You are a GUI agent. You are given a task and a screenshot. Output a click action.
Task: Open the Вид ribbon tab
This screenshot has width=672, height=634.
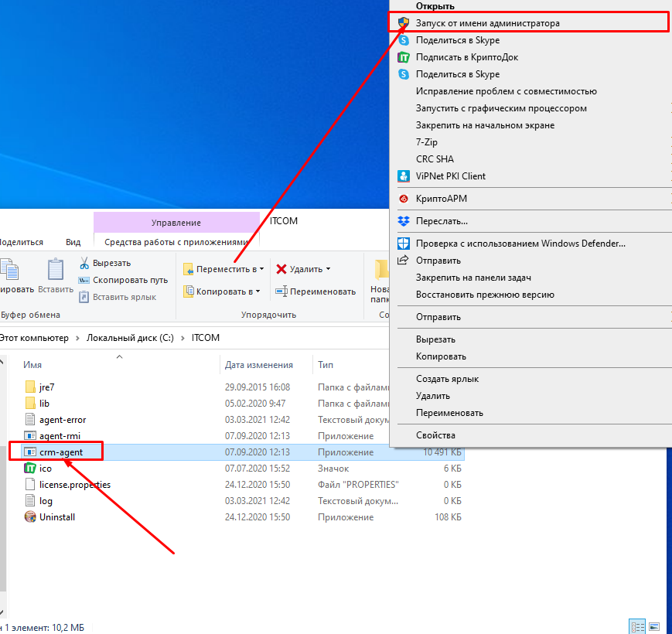(x=73, y=242)
